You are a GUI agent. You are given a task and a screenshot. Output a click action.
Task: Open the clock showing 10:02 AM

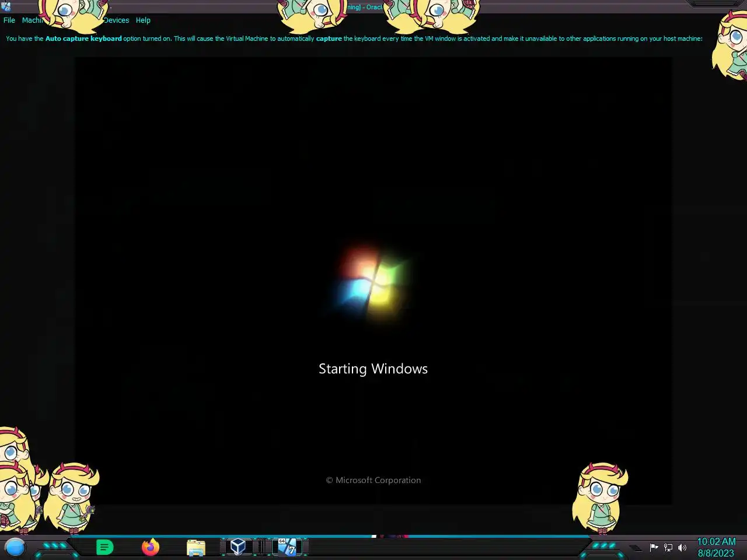click(716, 547)
